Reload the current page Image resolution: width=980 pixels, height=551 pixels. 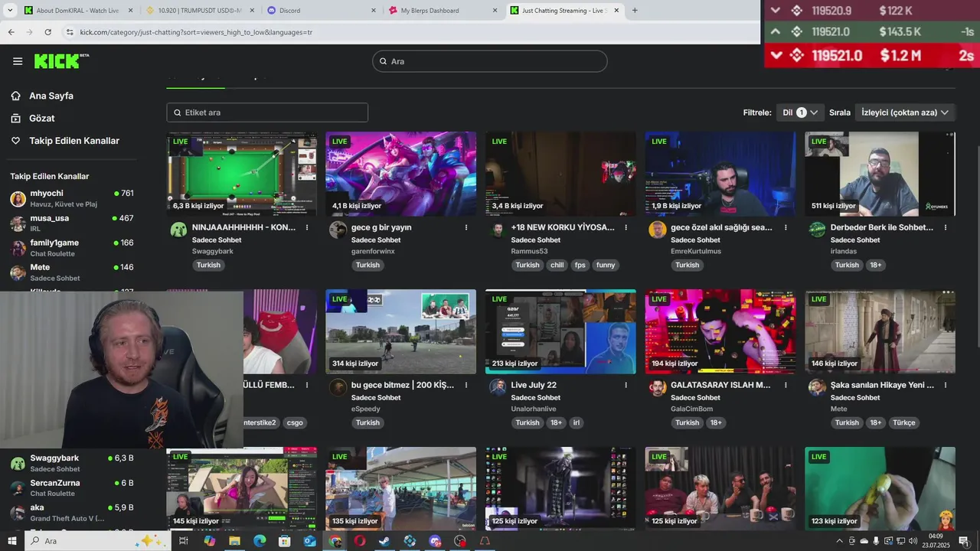pos(47,32)
